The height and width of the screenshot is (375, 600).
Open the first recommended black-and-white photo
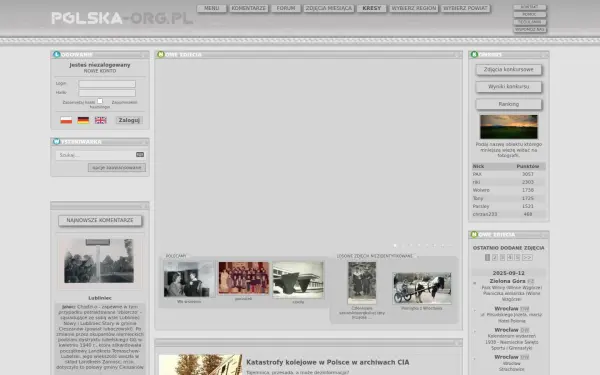click(189, 279)
